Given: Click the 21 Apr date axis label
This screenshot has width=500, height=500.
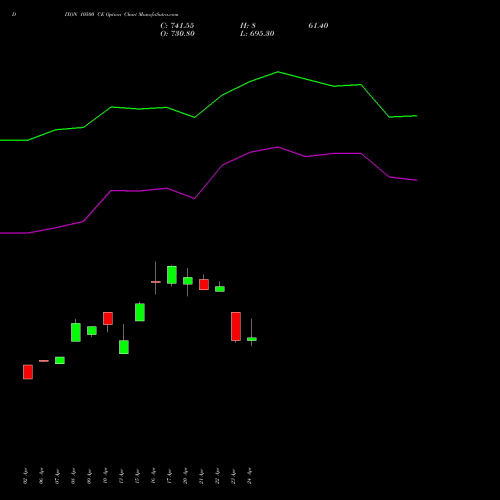Looking at the screenshot, I should (x=201, y=476).
